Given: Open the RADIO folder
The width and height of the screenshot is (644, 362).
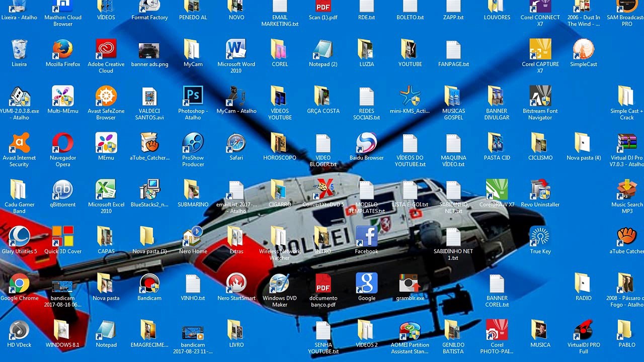Looking at the screenshot, I should tap(584, 284).
